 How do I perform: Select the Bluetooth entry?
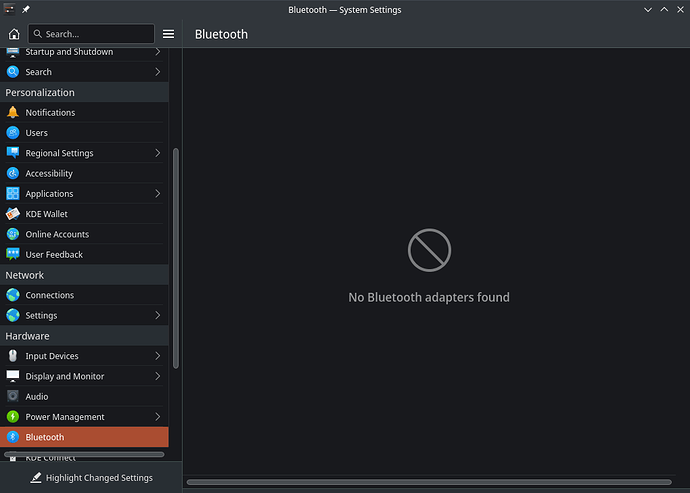(x=84, y=437)
